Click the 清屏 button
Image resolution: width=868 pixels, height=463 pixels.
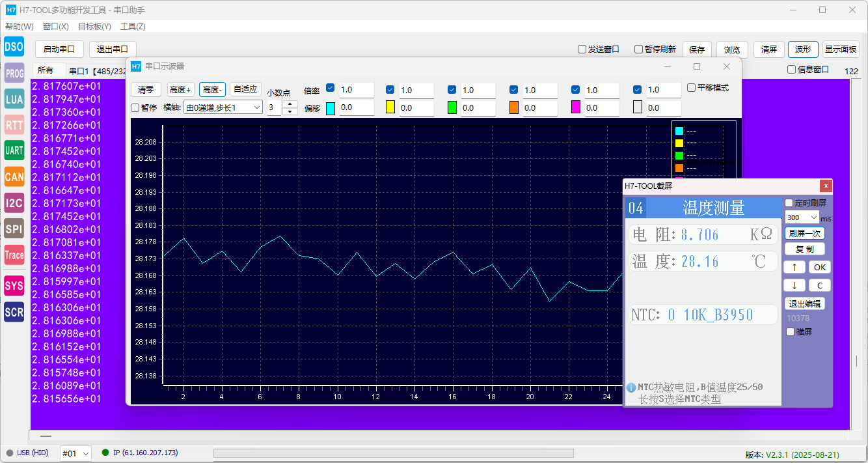pos(769,49)
